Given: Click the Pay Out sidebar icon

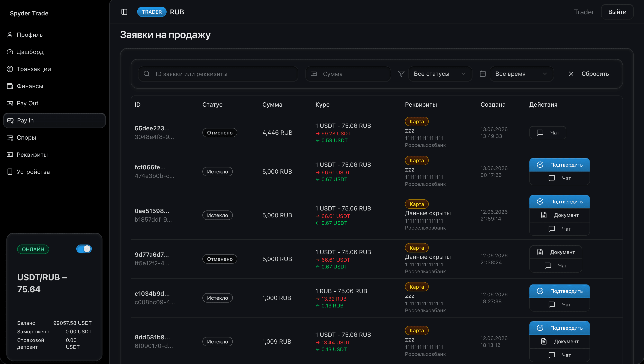Looking at the screenshot, I should coord(10,103).
